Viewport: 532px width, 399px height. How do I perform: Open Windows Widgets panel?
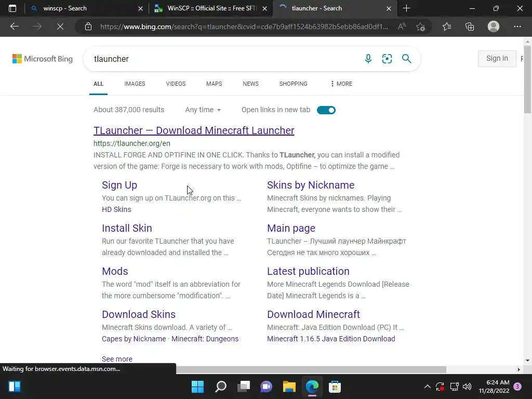click(x=14, y=387)
